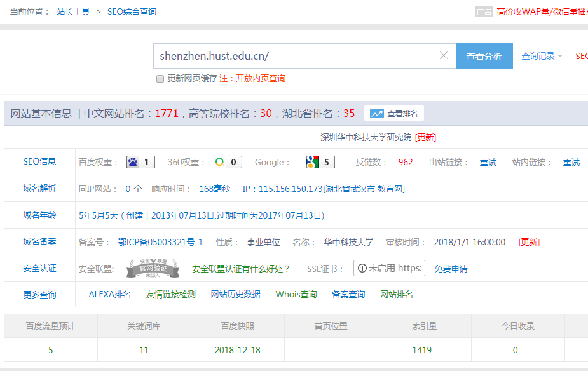588x371 pixels.
Task: Click the Google PR badge icon
Action: point(320,162)
